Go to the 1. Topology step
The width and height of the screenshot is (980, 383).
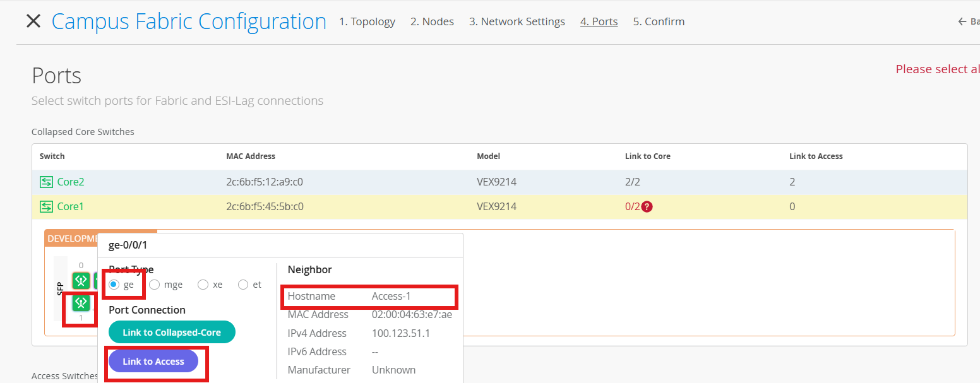pyautogui.click(x=367, y=21)
